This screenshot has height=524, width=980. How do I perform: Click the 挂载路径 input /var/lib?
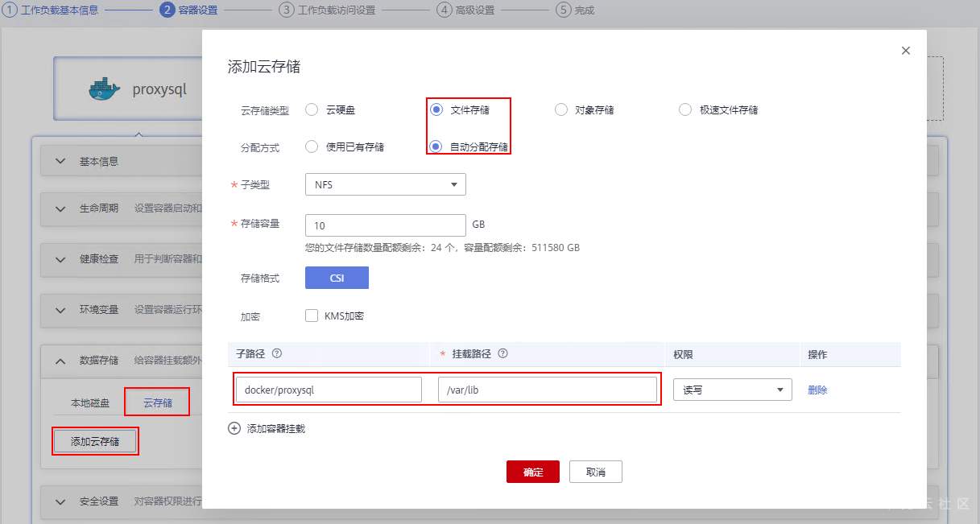[x=547, y=390]
